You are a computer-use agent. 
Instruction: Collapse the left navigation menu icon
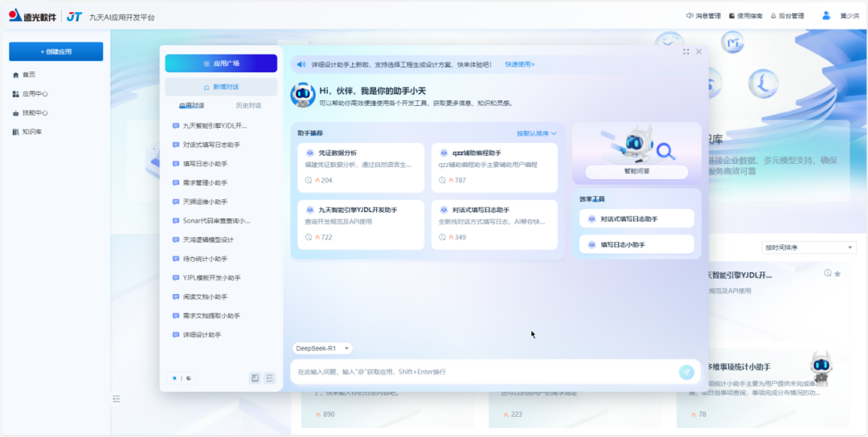[x=117, y=398]
